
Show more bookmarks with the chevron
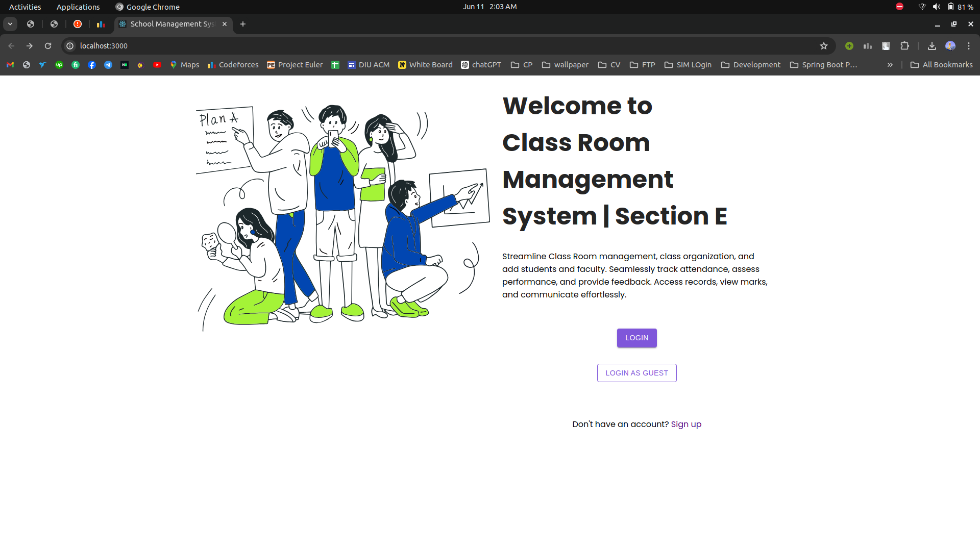pyautogui.click(x=890, y=65)
